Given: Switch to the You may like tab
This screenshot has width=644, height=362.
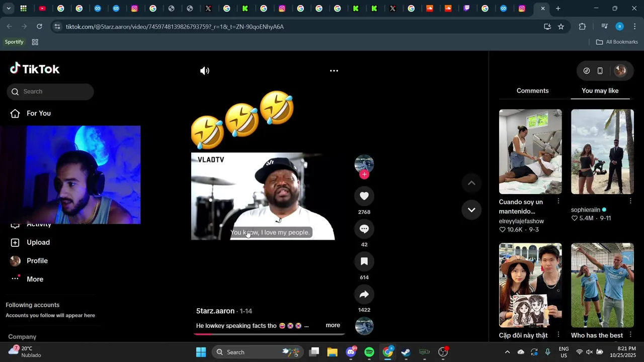Looking at the screenshot, I should pyautogui.click(x=600, y=90).
